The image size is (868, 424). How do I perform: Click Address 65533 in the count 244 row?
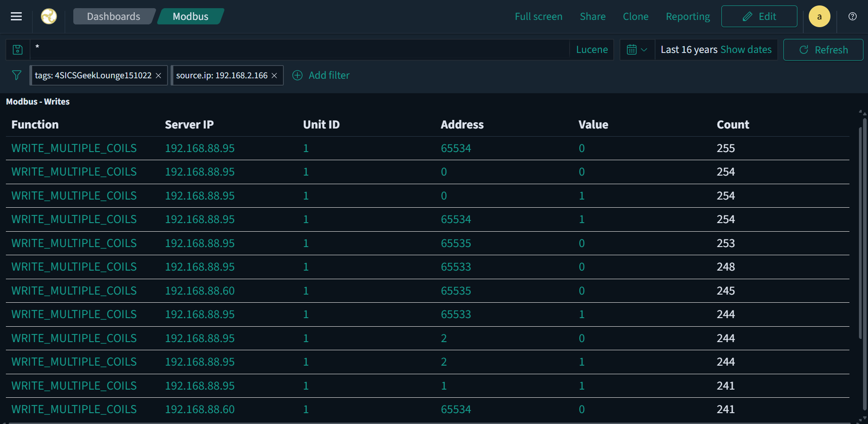[x=456, y=314]
